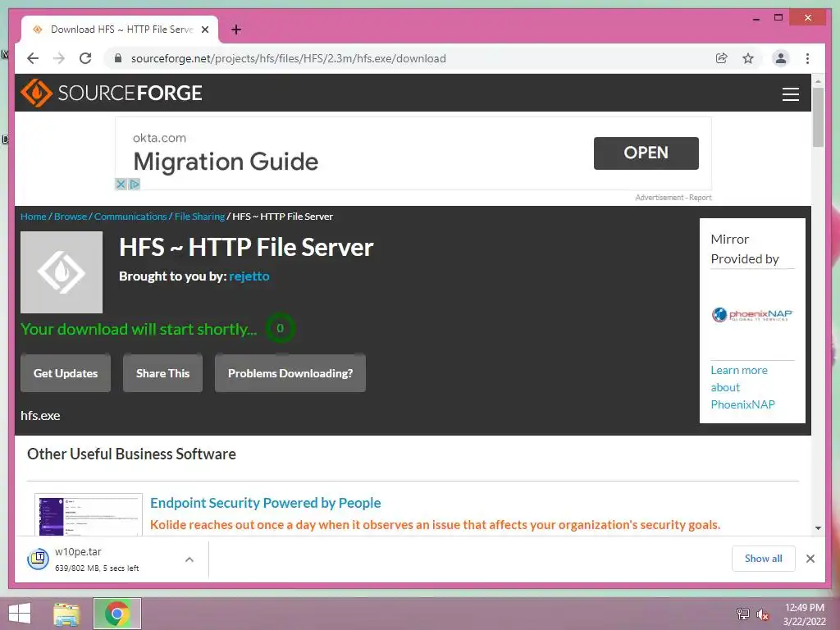This screenshot has height=630, width=840.
Task: Click the hfs.exe file name text
Action: tap(40, 416)
